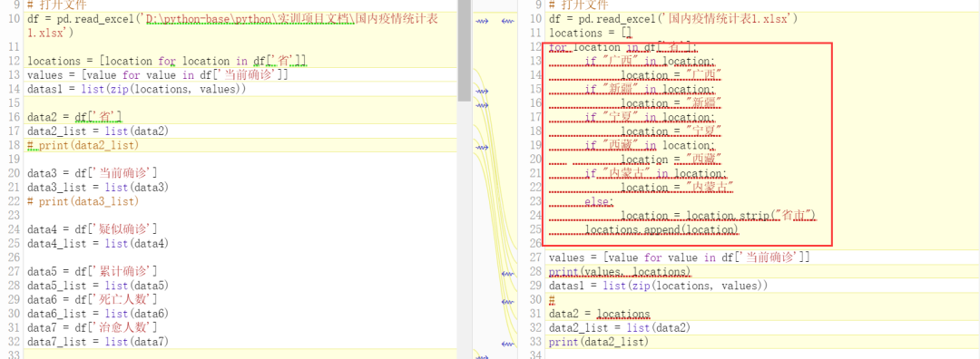Click right line 32 data2_list = list(data2)
Image resolution: width=980 pixels, height=359 pixels.
pyautogui.click(x=620, y=327)
